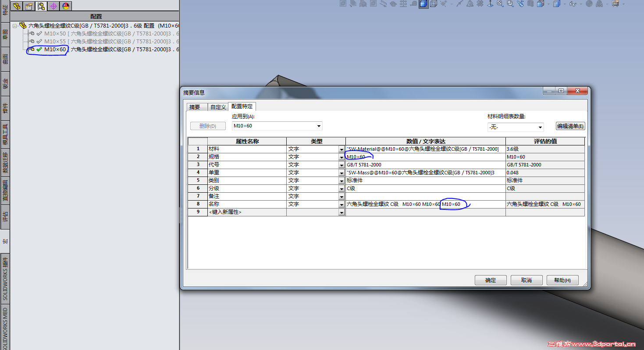The height and width of the screenshot is (350, 644).
Task: Open the DisplayManager color ball tab icon
Action: 66,6
